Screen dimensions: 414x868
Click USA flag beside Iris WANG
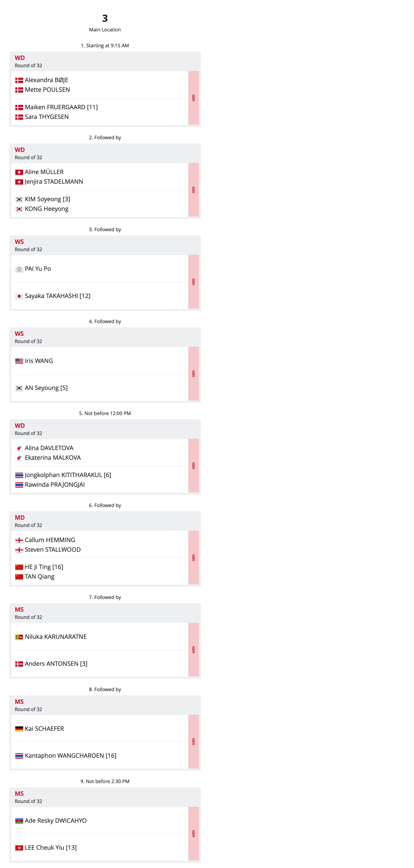(x=19, y=361)
